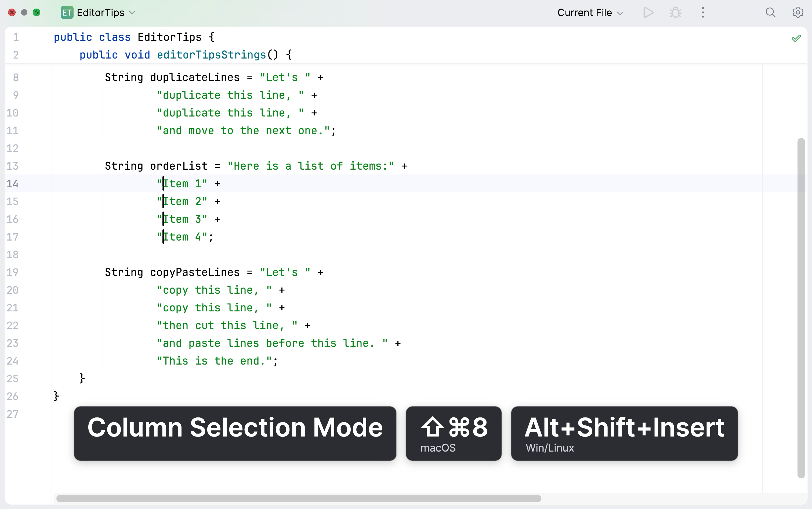812x509 pixels.
Task: Click the "Item 3" string
Action: tap(182, 219)
